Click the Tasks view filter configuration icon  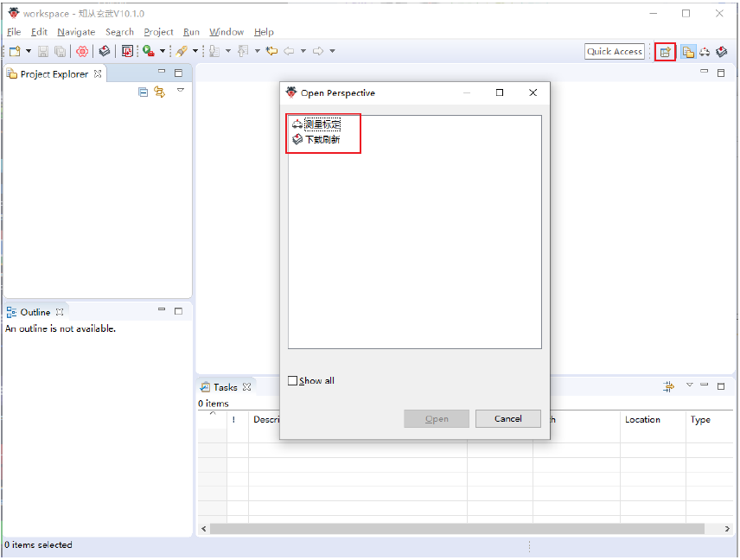pyautogui.click(x=669, y=387)
